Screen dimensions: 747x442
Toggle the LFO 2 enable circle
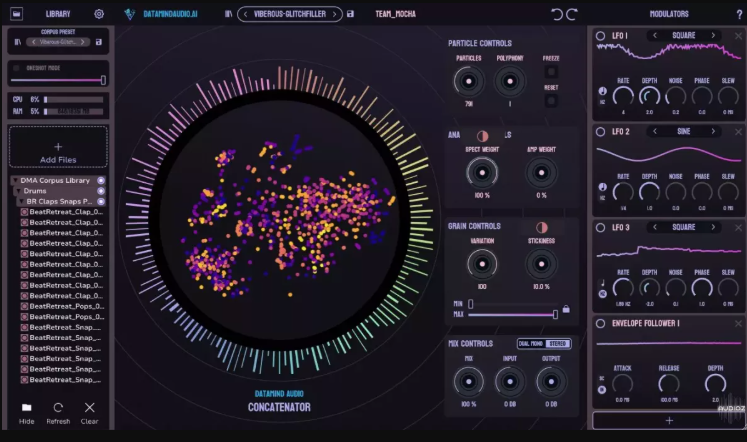point(600,131)
